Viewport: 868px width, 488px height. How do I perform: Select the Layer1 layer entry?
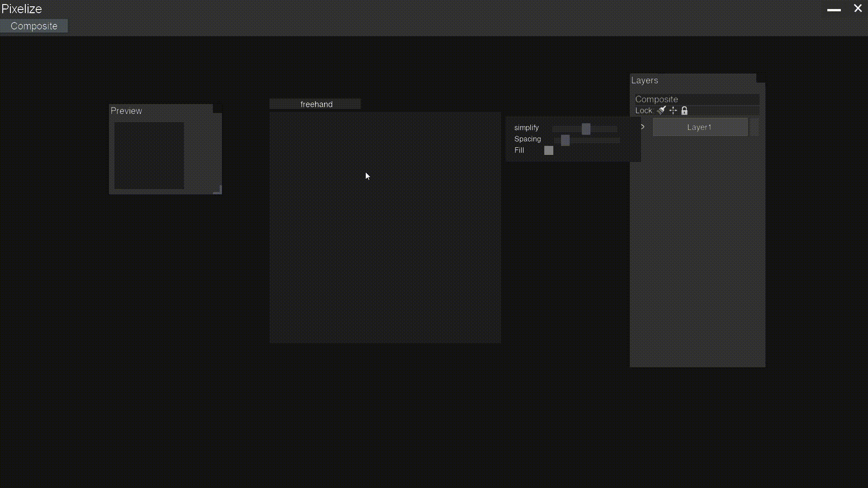(700, 127)
